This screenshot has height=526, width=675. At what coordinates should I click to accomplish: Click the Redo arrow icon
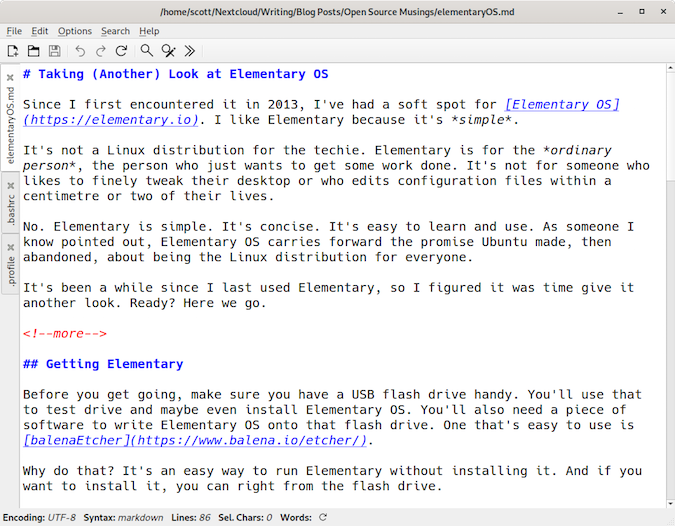point(100,51)
